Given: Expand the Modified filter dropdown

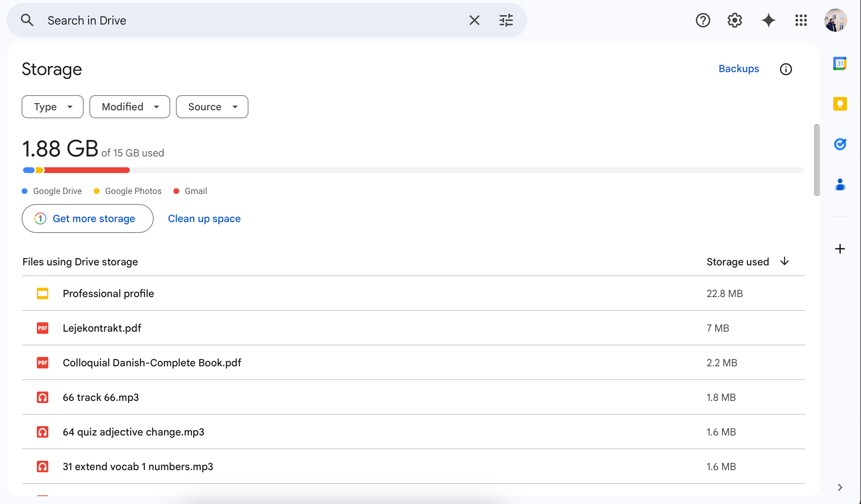Looking at the screenshot, I should click(x=130, y=107).
